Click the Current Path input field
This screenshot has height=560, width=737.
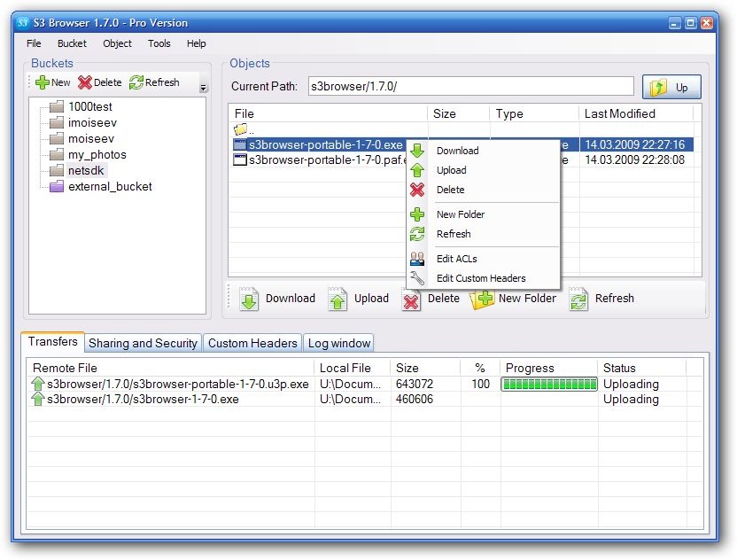pyautogui.click(x=470, y=87)
